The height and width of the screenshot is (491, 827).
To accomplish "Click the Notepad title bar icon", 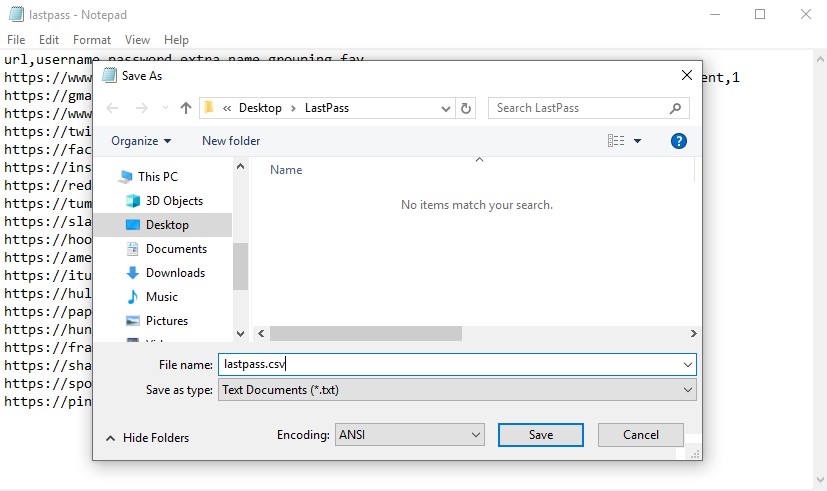I will [16, 14].
